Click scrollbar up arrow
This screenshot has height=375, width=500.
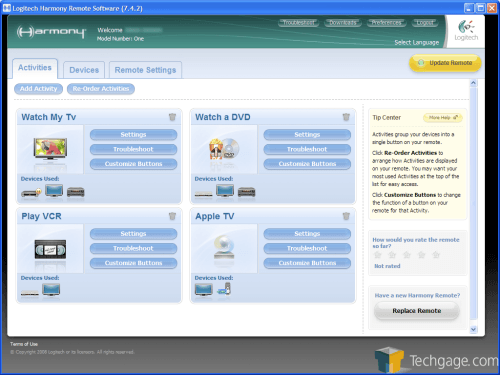pyautogui.click(x=473, y=83)
